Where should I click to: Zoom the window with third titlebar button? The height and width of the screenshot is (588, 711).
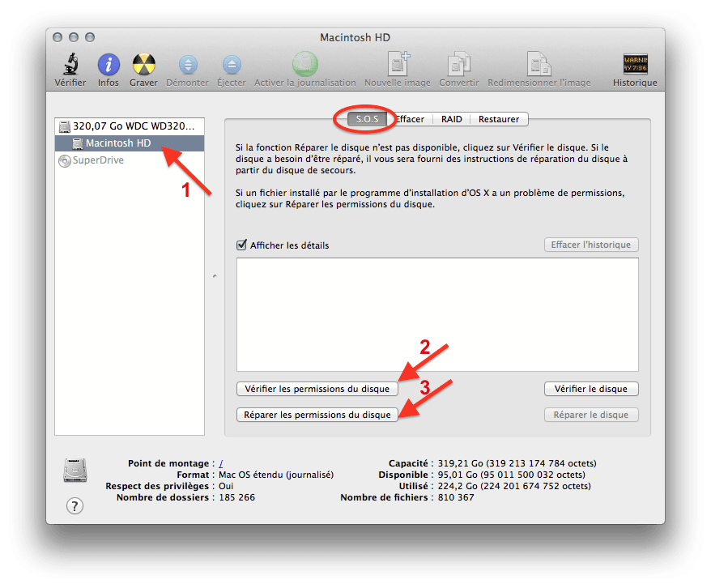point(90,37)
